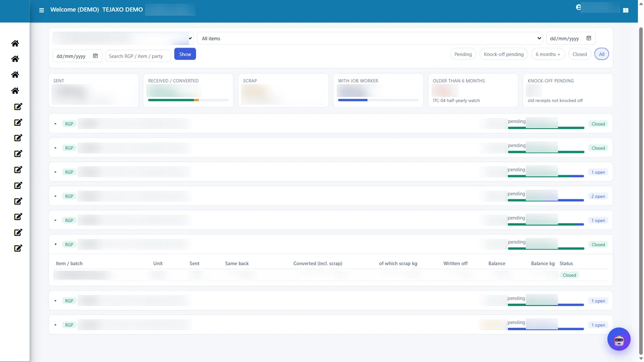Image resolution: width=644 pixels, height=362 pixels.
Task: Open the calendar picker beside the All items dropdown
Action: click(x=589, y=38)
